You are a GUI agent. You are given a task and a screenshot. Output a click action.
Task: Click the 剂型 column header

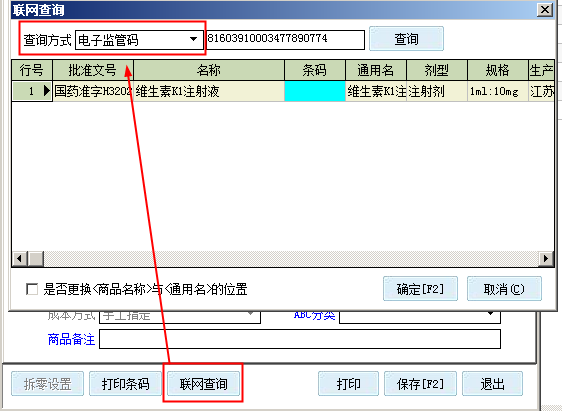(x=437, y=70)
